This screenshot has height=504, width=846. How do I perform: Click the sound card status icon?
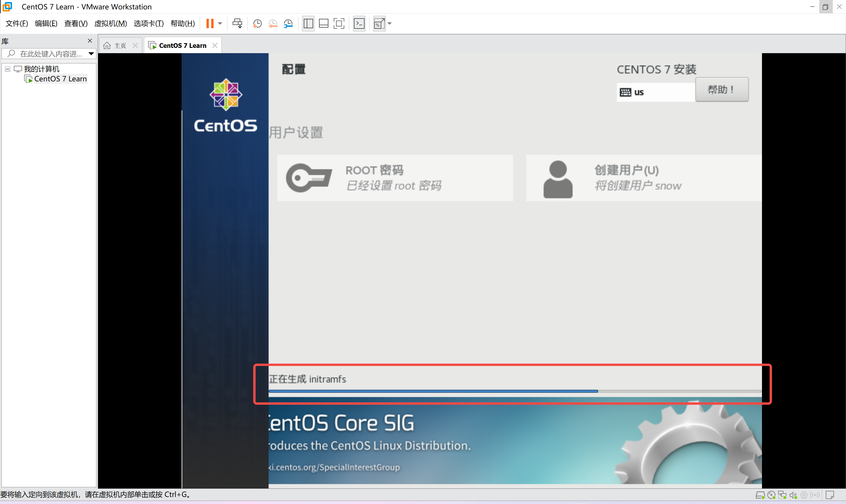(793, 495)
